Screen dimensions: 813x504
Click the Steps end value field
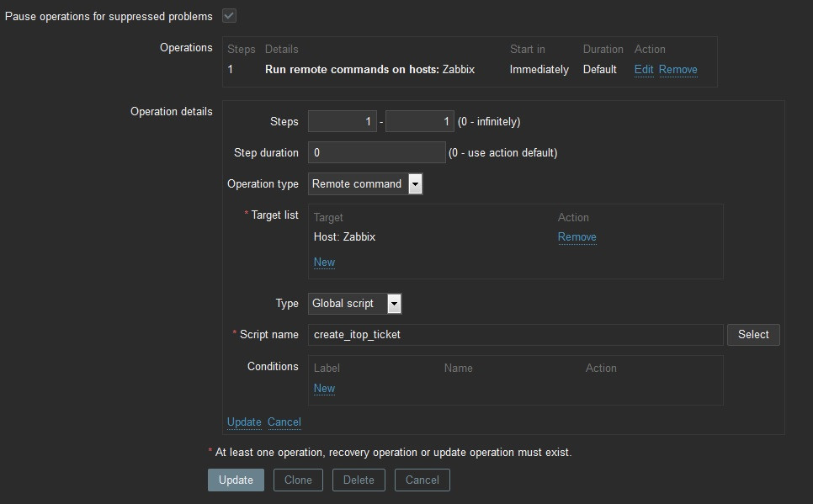click(x=419, y=121)
